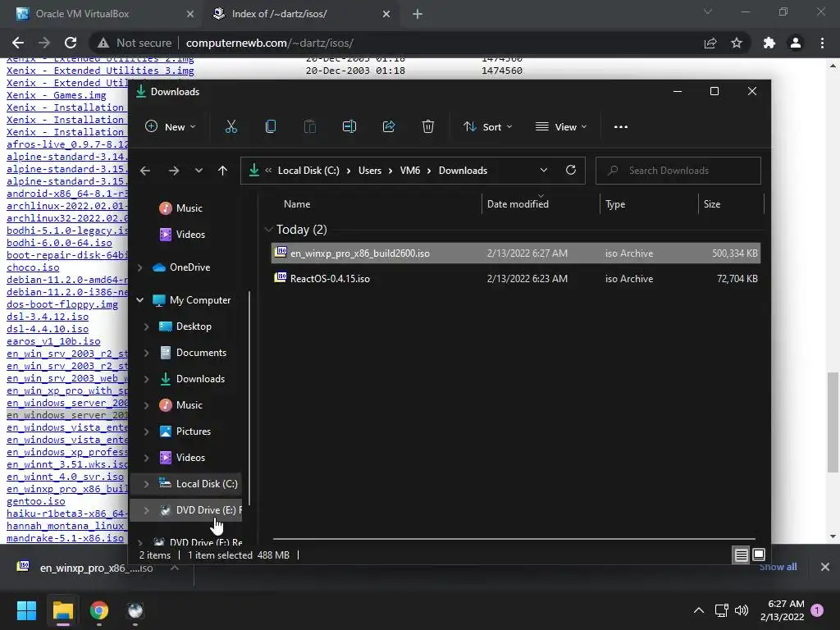Expand Local Disk (C:) tree node
The image size is (840, 630).
coord(146,484)
